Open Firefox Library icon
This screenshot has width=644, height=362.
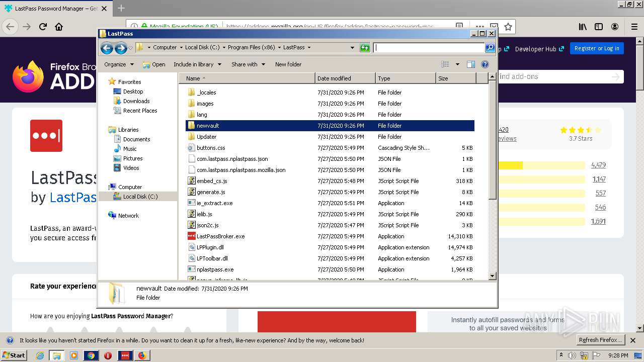pyautogui.click(x=583, y=27)
